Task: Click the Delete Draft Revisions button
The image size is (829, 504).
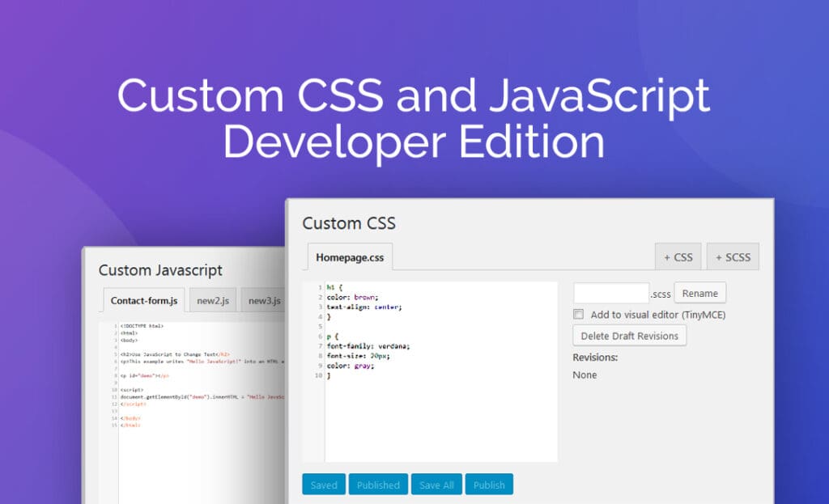Action: (x=629, y=336)
